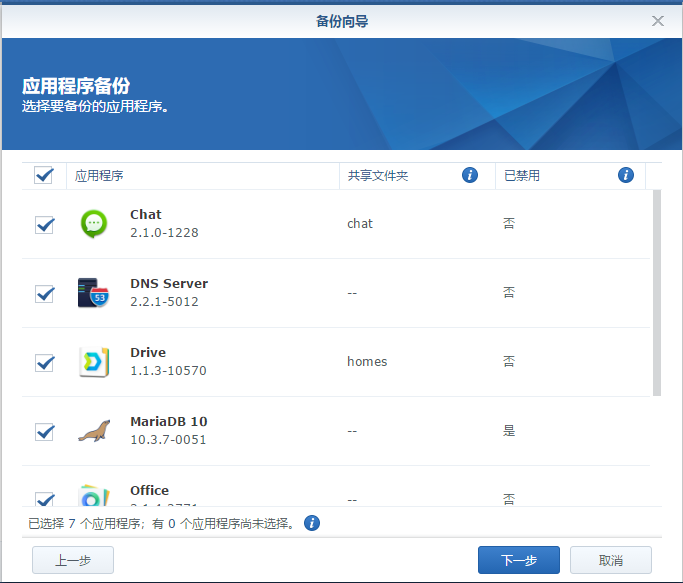Select the Drive name text
The width and height of the screenshot is (683, 583).
click(x=148, y=352)
